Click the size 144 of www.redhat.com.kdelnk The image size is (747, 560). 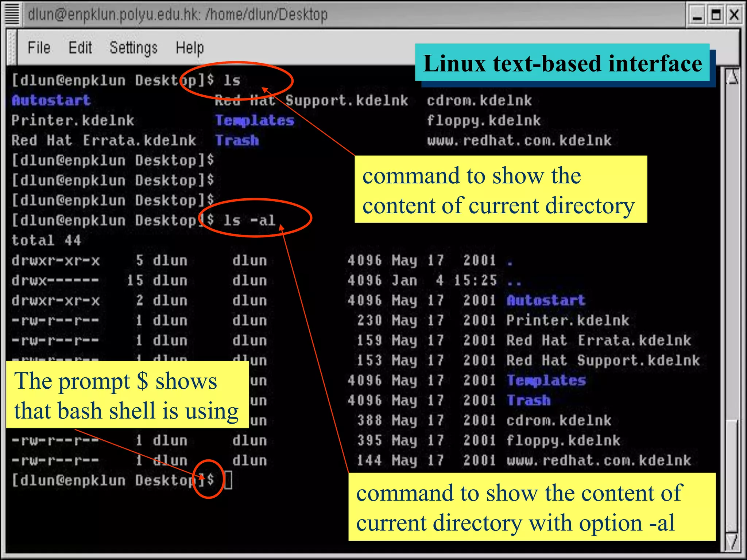369,460
